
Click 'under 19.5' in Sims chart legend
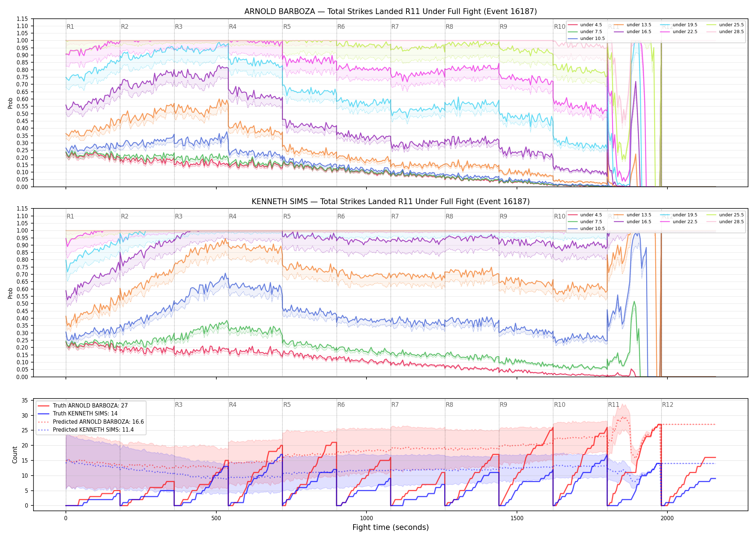pos(685,215)
